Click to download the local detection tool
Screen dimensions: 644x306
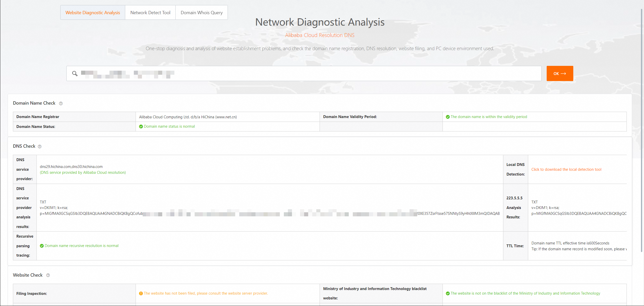coord(566,169)
